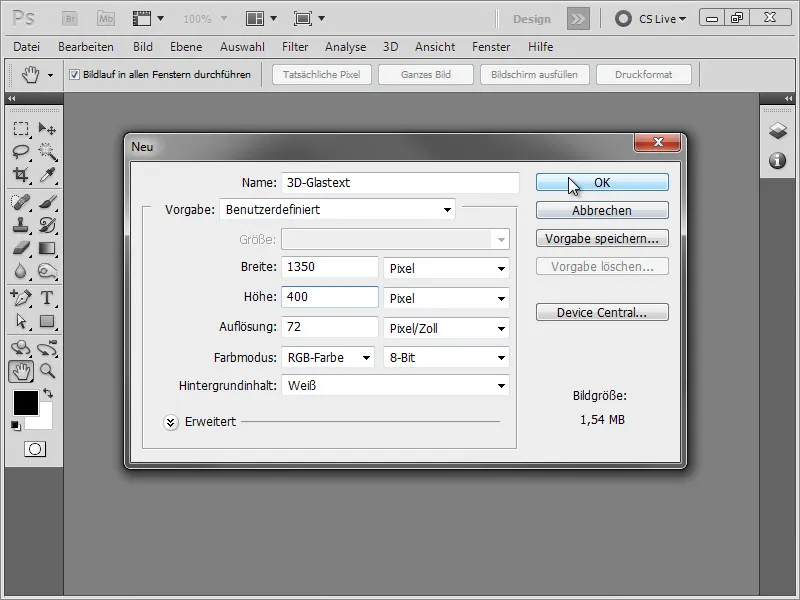Viewport: 800px width, 600px height.
Task: Select the Rectangular Marquee tool
Action: (x=21, y=128)
